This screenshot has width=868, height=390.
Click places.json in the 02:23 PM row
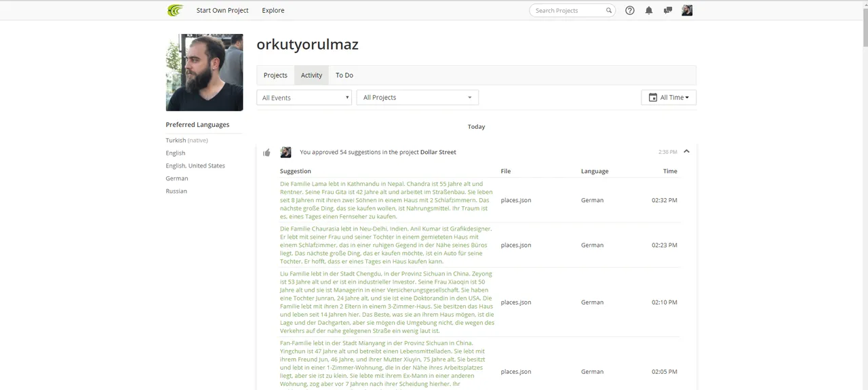click(x=516, y=245)
